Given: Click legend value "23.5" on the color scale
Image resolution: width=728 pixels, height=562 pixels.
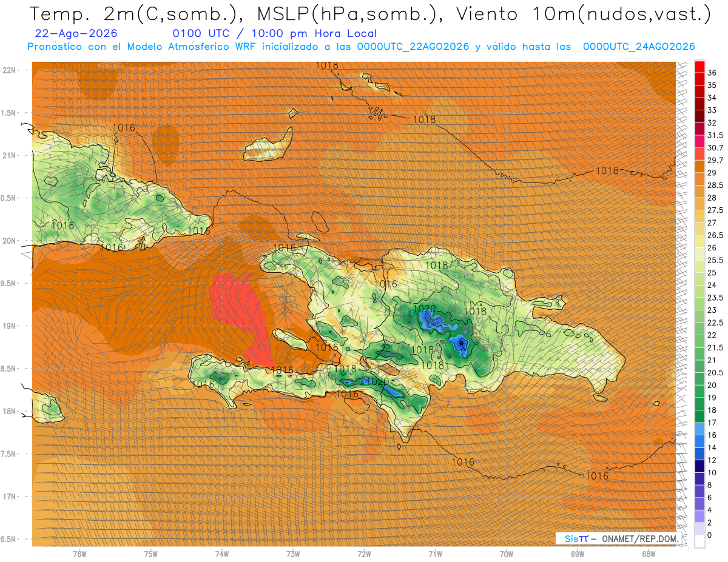Looking at the screenshot, I should click(x=715, y=298).
